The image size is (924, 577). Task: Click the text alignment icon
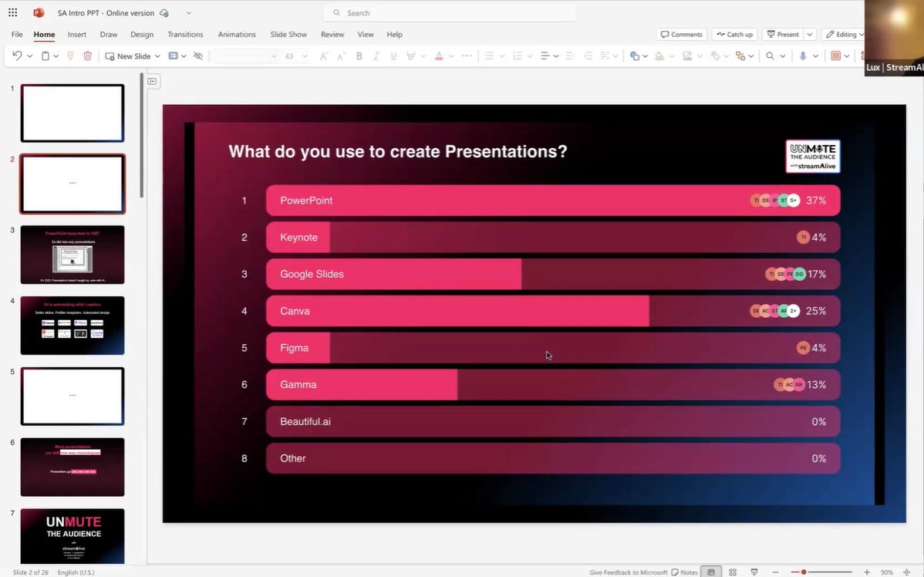point(545,56)
